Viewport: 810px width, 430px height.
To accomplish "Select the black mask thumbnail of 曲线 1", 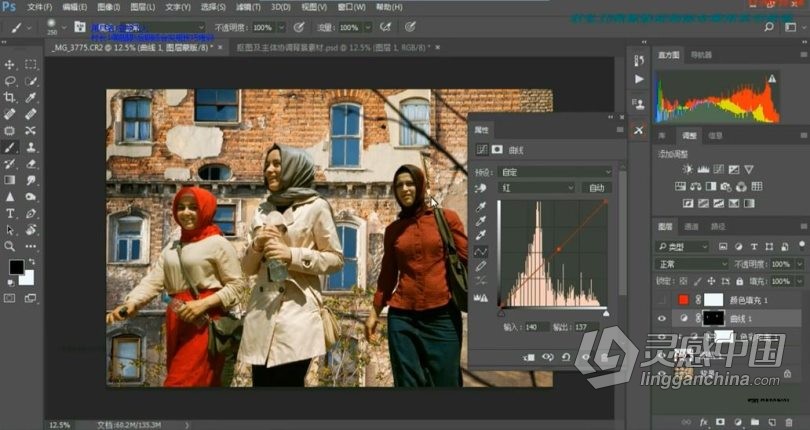I will click(713, 318).
